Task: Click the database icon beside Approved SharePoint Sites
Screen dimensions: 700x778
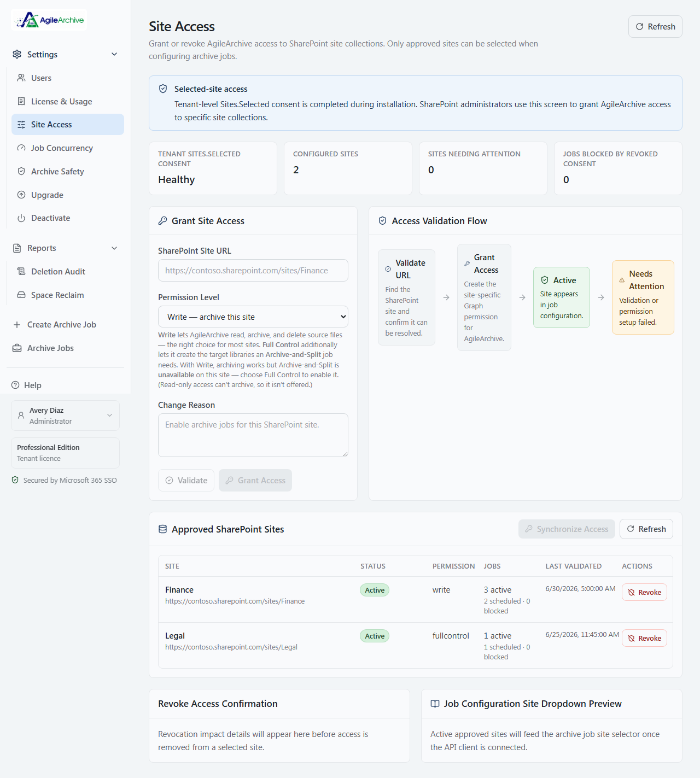Action: point(162,529)
